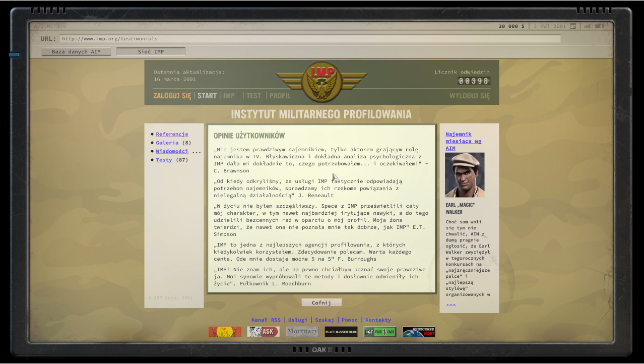Click the Webscrape Now banner

[x=419, y=332]
